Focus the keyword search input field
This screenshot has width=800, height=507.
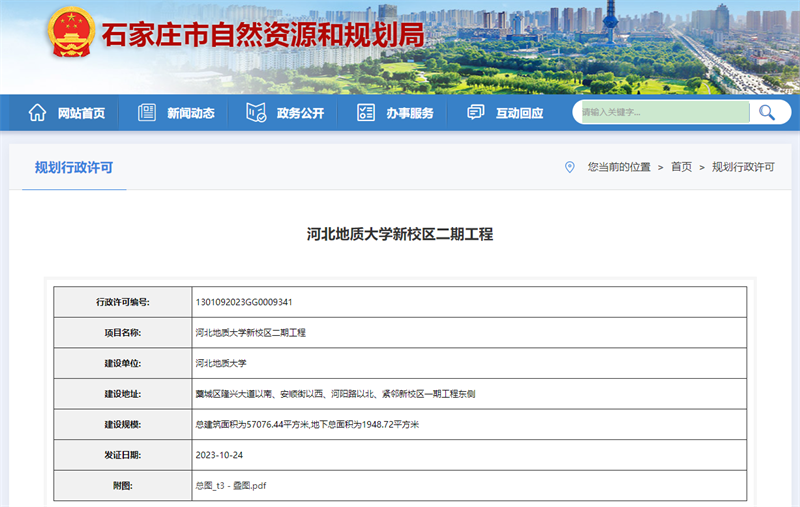point(665,112)
